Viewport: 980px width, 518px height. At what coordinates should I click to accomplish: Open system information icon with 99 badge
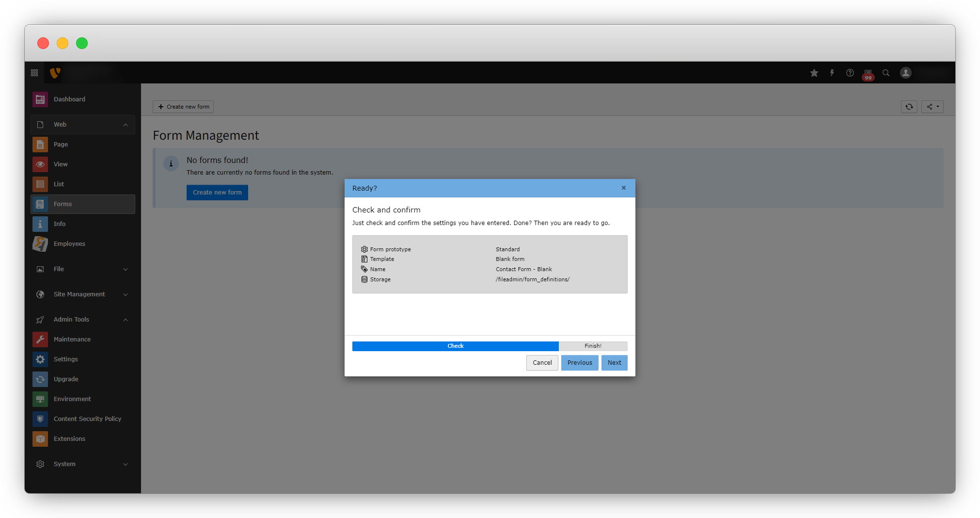click(868, 73)
